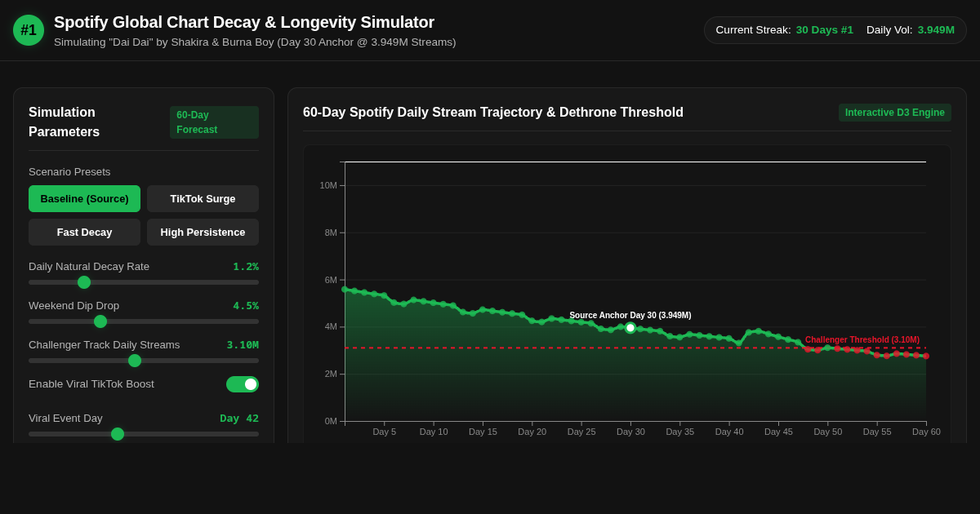Click the chart title 60-Day Spotify Daily Stream Trajectory
The height and width of the screenshot is (514, 980).
(493, 113)
